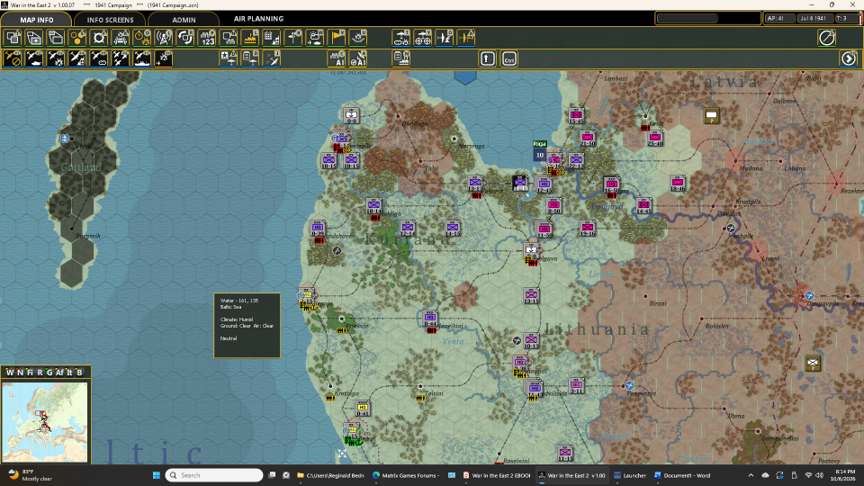The width and height of the screenshot is (864, 486).
Task: Click the parachute over wheels transport icon
Action: coord(423,37)
